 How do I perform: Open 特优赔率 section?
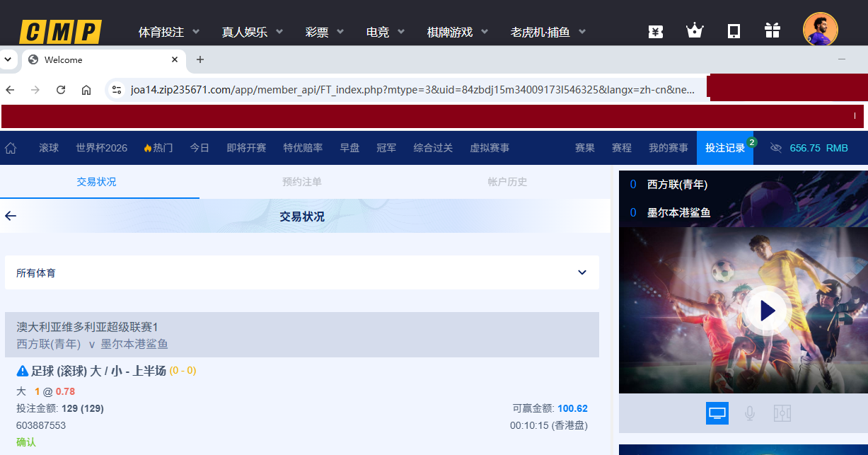[303, 148]
